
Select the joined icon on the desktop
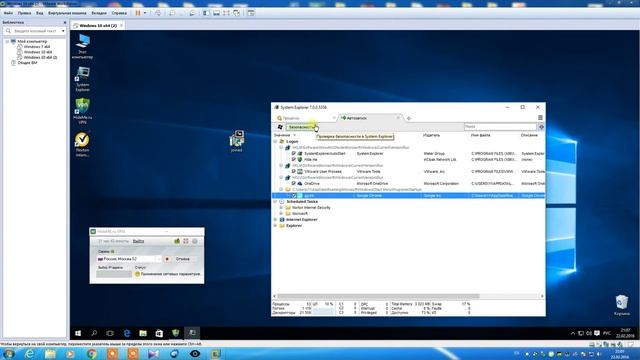(236, 141)
